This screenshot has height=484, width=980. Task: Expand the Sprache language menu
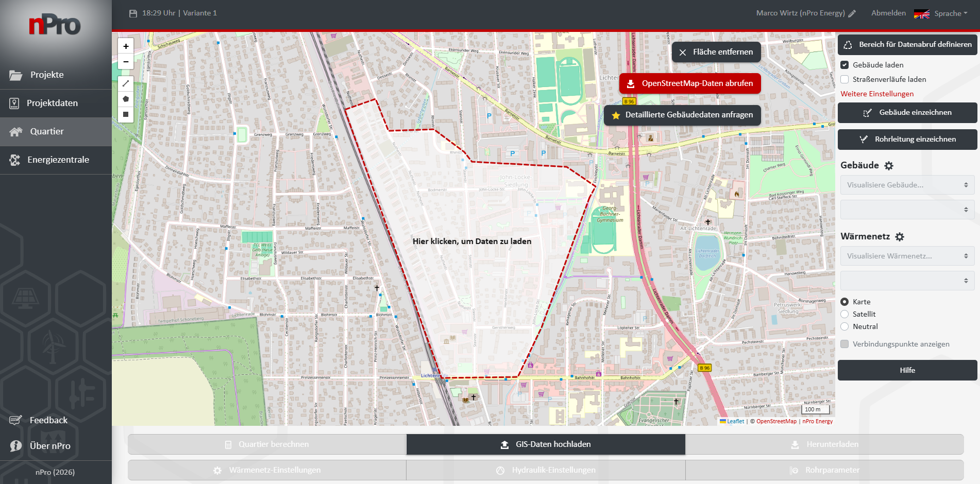(950, 13)
